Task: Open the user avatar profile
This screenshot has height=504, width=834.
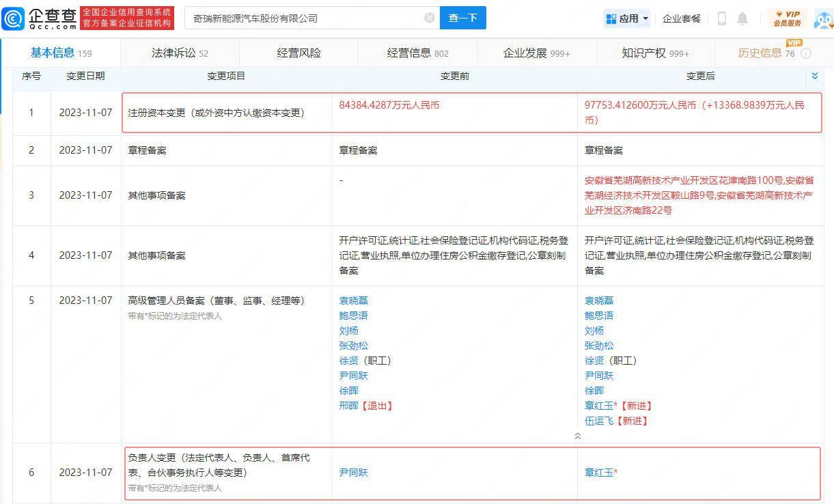Action: (824, 18)
